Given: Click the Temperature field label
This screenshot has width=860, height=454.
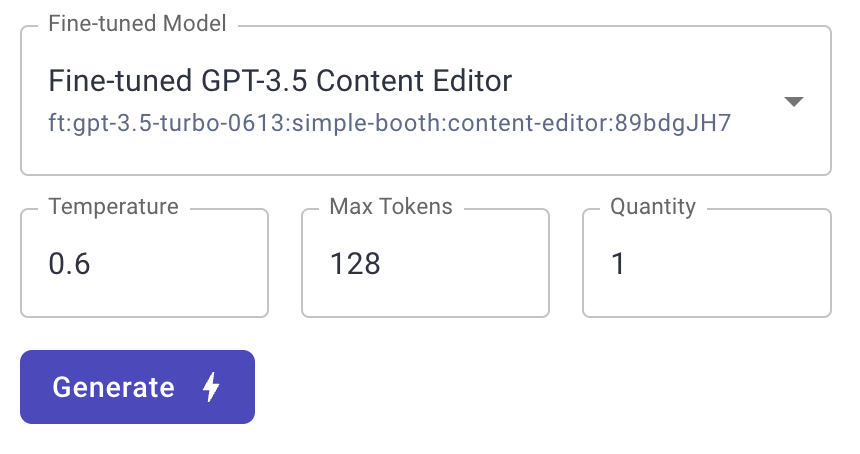Looking at the screenshot, I should point(113,207).
